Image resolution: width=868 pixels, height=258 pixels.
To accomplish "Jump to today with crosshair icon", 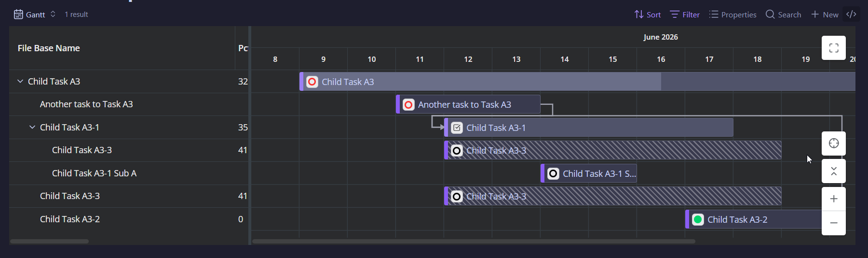I will 834,143.
